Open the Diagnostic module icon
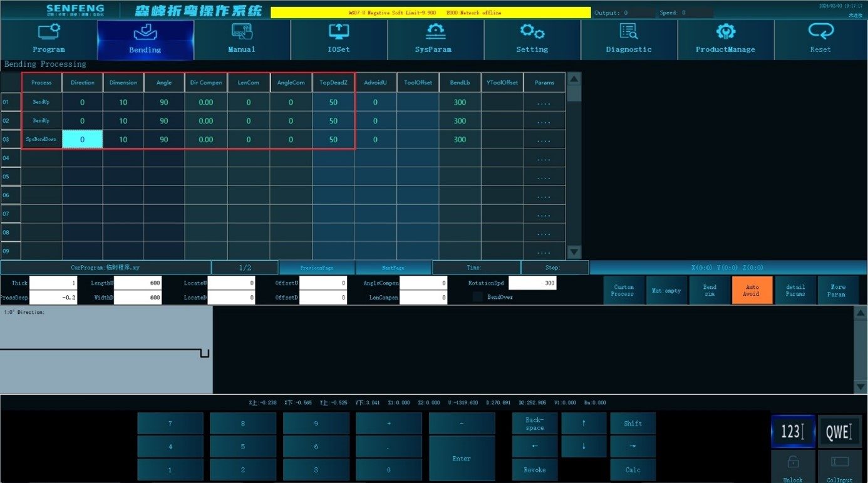868x483 pixels. click(x=629, y=31)
